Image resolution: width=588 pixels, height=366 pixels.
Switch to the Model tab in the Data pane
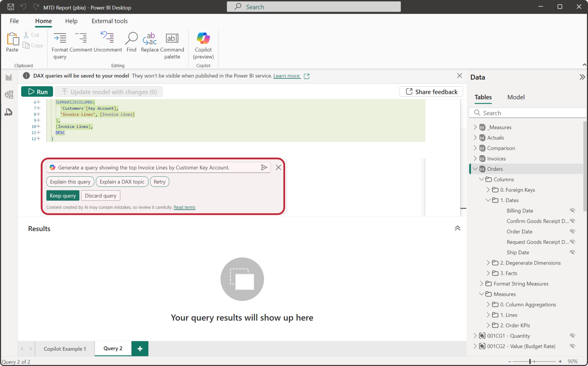click(x=516, y=97)
